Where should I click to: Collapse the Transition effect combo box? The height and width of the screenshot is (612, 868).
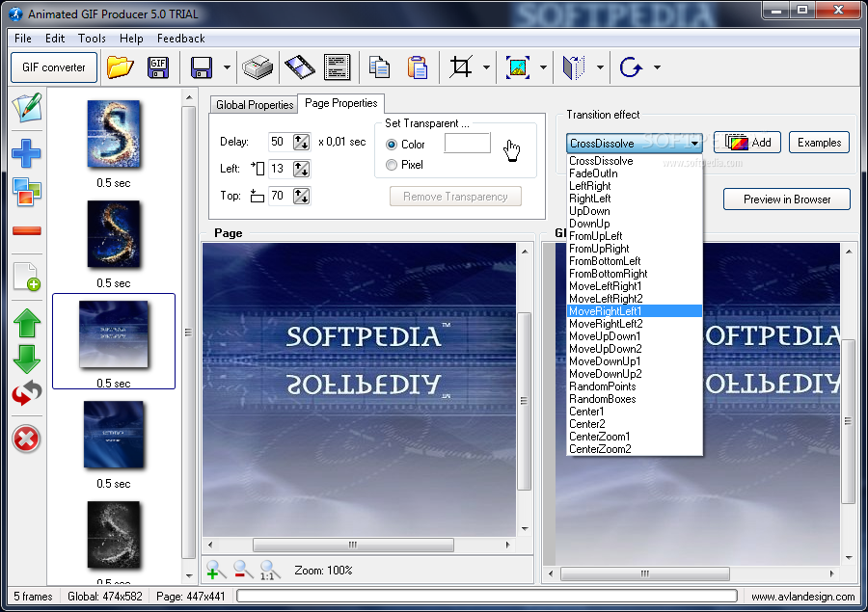point(694,144)
